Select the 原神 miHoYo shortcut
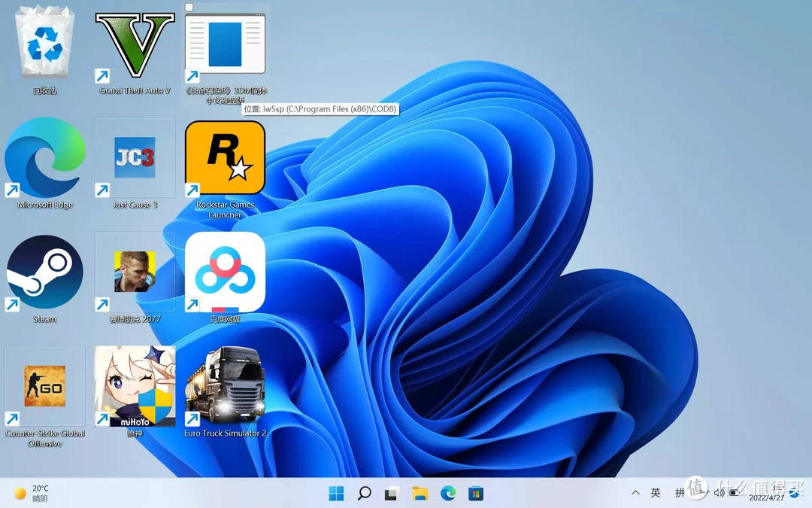 (135, 386)
